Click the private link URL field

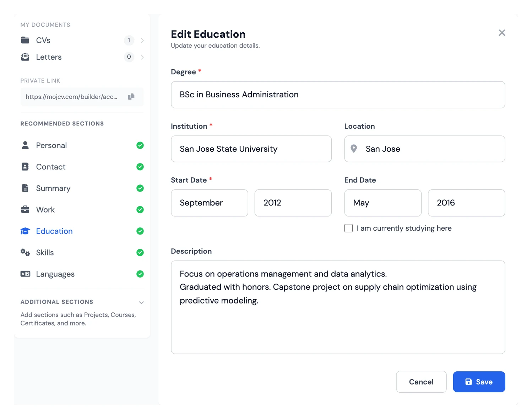click(82, 97)
